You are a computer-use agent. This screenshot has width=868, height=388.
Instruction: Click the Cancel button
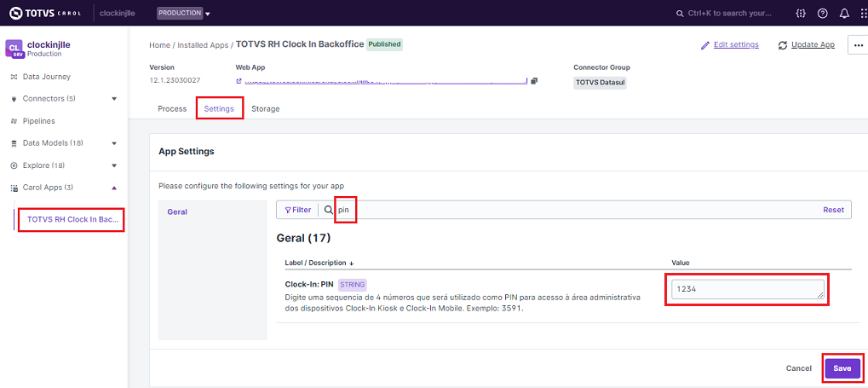click(x=798, y=368)
